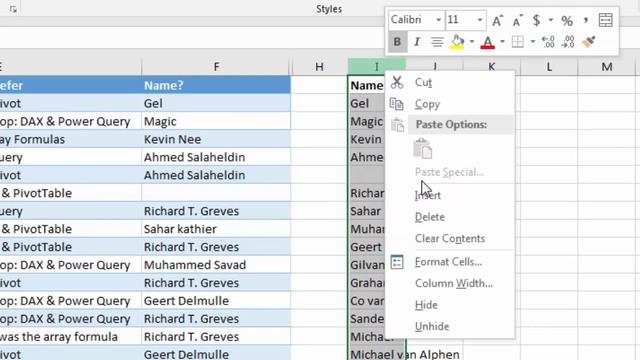640x360 pixels.
Task: Toggle Italic in the mini toolbar
Action: pos(417,42)
